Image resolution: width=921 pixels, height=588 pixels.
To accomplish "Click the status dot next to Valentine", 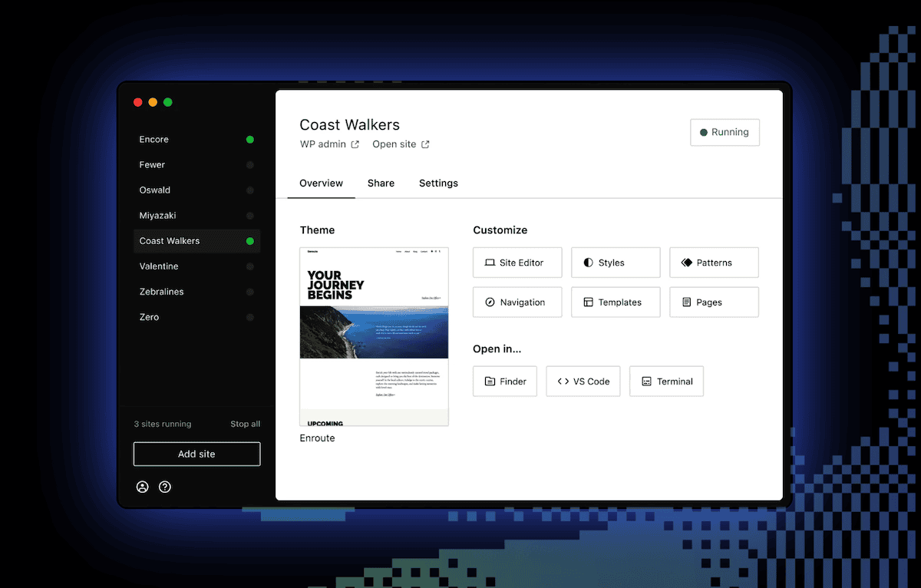I will [249, 266].
